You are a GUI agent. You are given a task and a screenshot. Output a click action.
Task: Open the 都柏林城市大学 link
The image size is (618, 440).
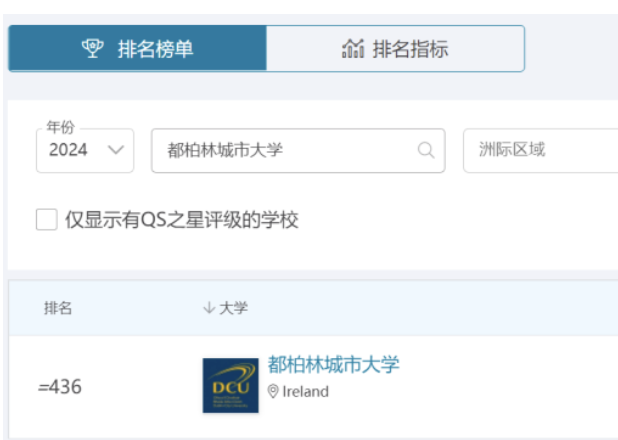pos(333,364)
